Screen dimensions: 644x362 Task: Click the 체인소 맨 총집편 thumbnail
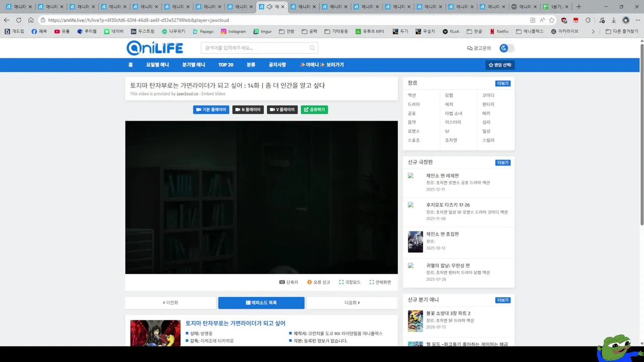pos(416,242)
